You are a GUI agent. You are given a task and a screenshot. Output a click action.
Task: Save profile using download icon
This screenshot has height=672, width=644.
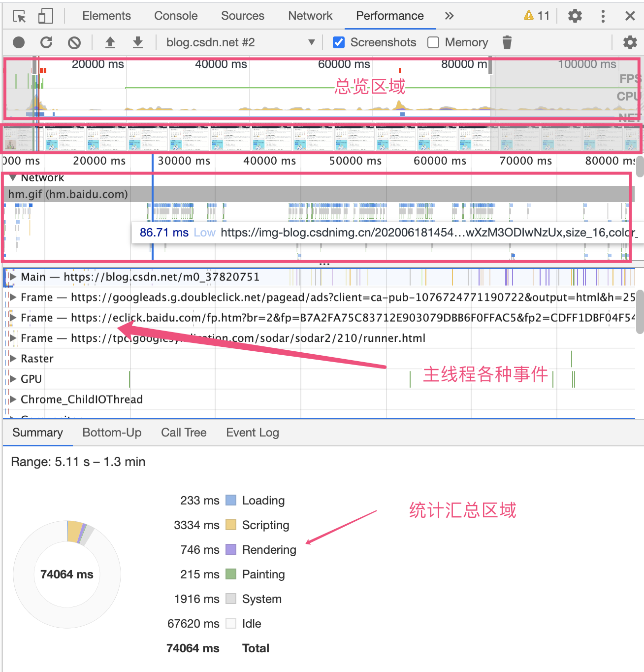(x=138, y=42)
